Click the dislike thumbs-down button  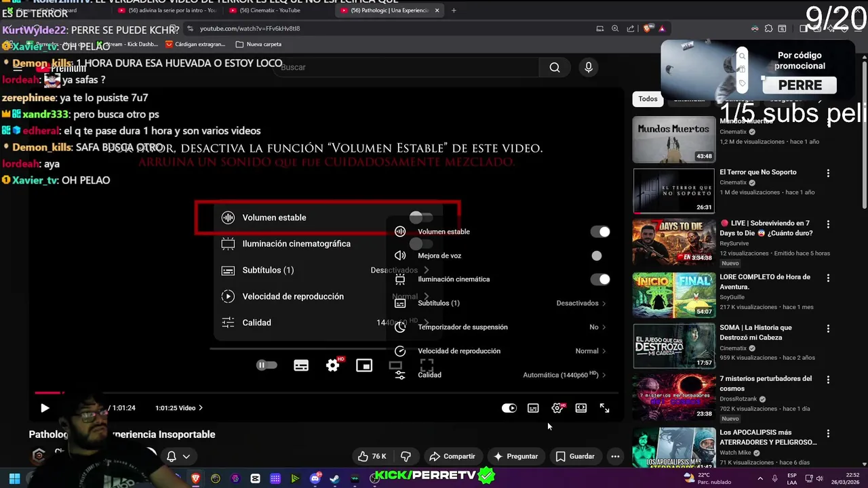406,456
